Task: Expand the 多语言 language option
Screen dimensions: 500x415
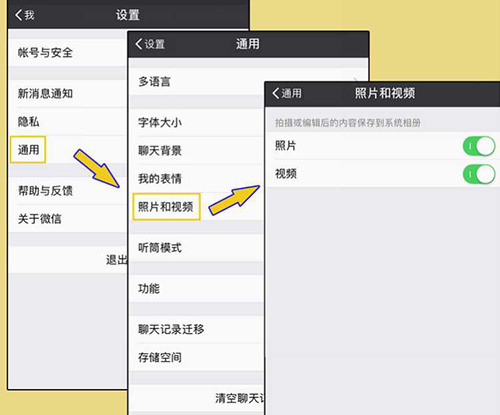Action: [197, 82]
